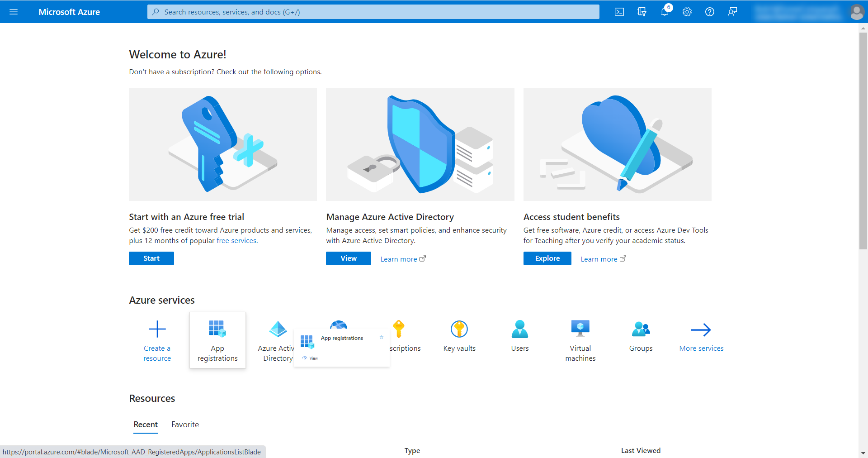
Task: Open the notifications bell
Action: pos(665,12)
